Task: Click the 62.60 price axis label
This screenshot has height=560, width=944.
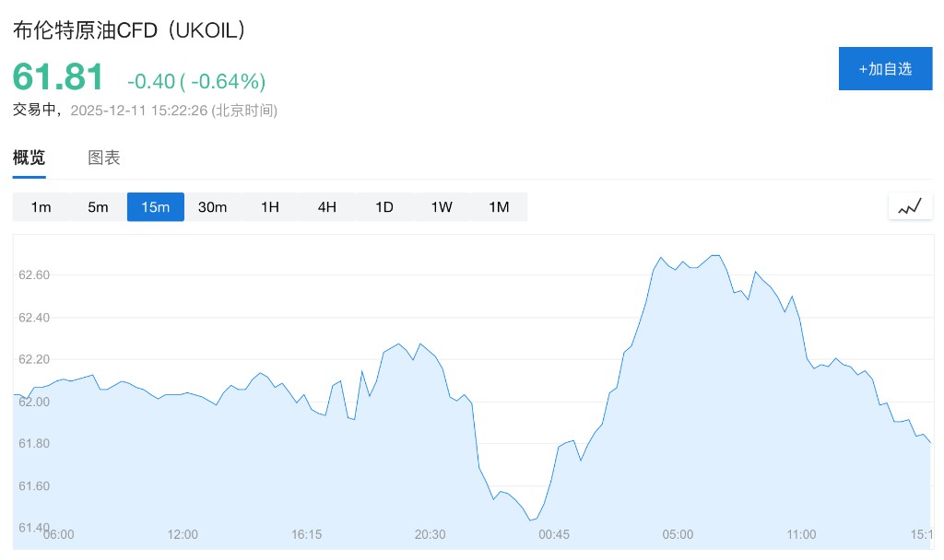Action: tap(34, 275)
